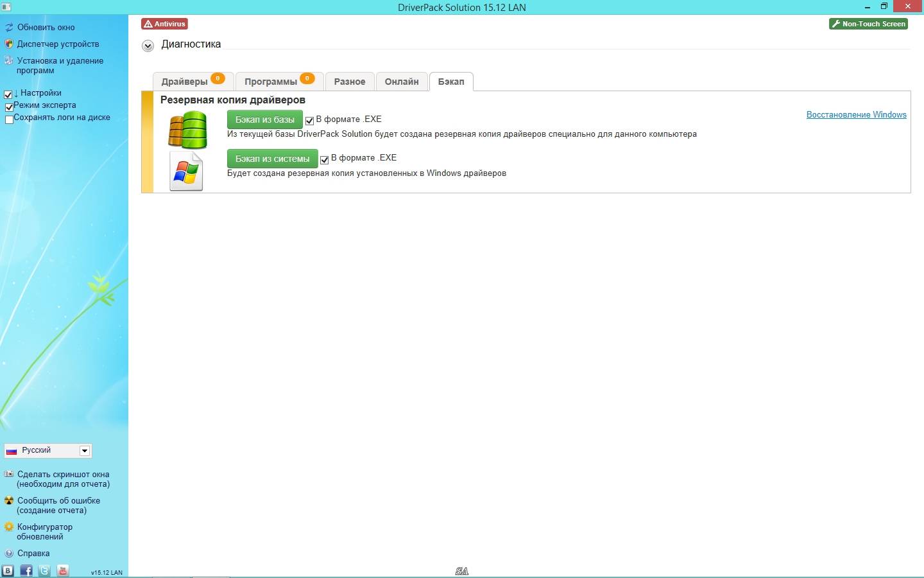
Task: Click the app icon in the title bar
Action: pyautogui.click(x=6, y=7)
